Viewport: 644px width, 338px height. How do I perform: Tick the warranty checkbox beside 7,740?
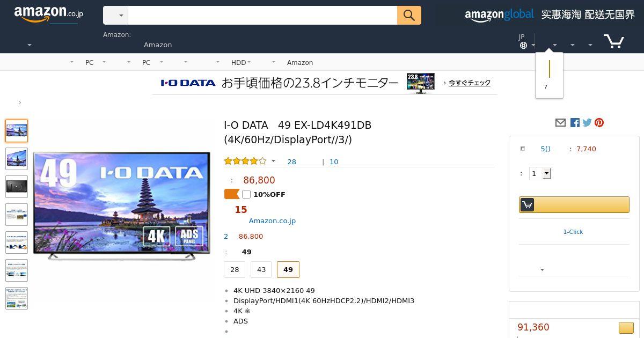pos(523,149)
